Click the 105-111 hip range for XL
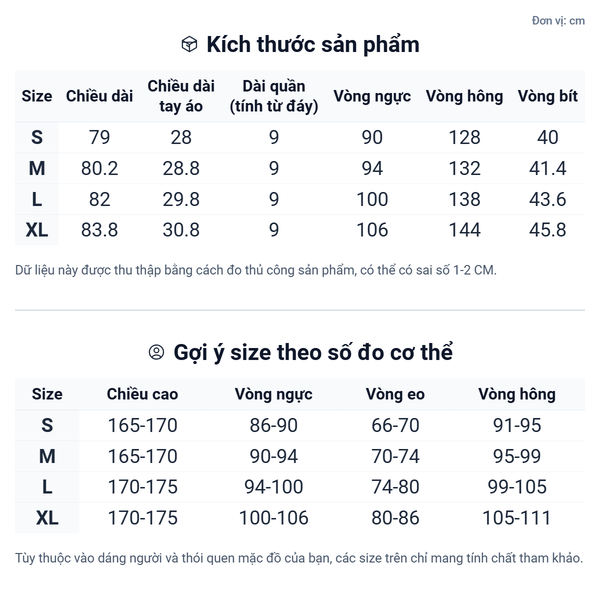The width and height of the screenshot is (600, 600). coord(517,518)
